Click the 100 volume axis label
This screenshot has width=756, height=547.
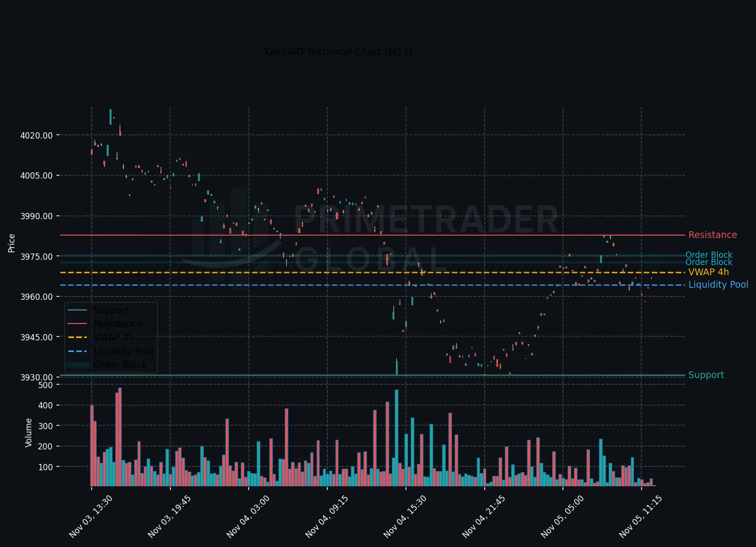pyautogui.click(x=45, y=467)
